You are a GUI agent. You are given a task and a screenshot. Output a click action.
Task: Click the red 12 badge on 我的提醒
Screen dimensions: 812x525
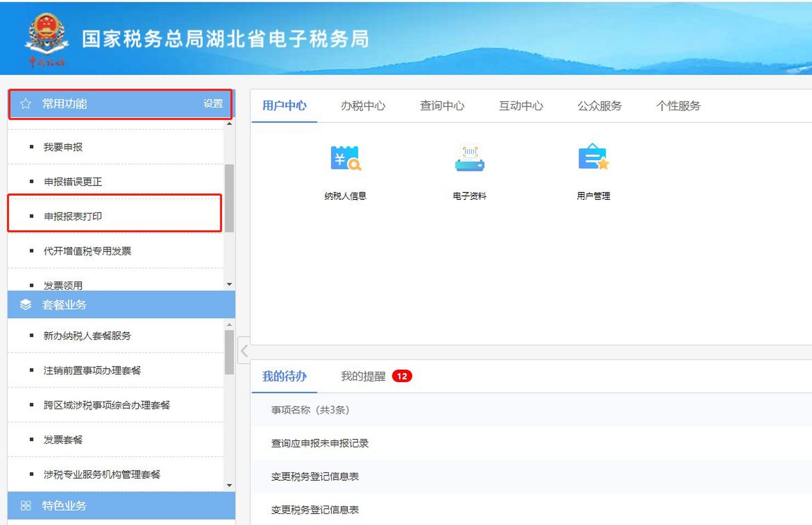pos(403,375)
